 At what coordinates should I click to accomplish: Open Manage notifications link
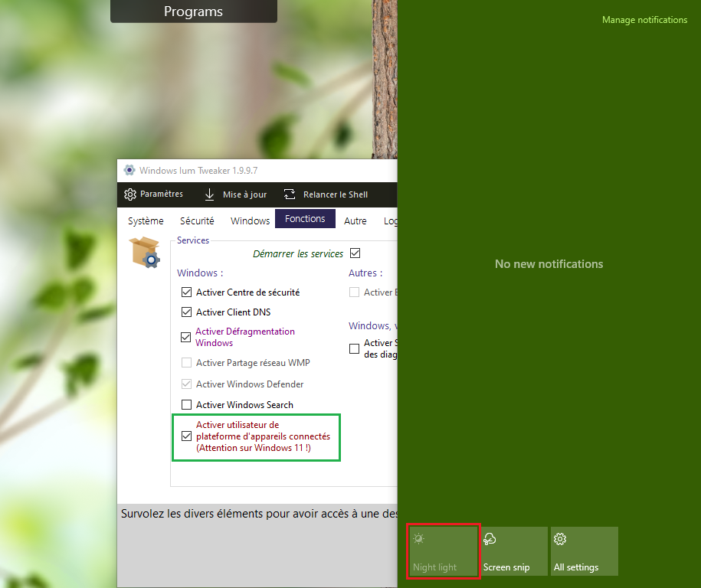[x=644, y=20]
